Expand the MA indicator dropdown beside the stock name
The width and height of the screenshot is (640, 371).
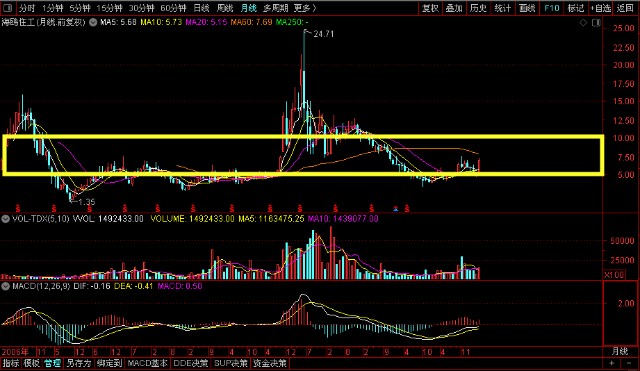pyautogui.click(x=93, y=22)
